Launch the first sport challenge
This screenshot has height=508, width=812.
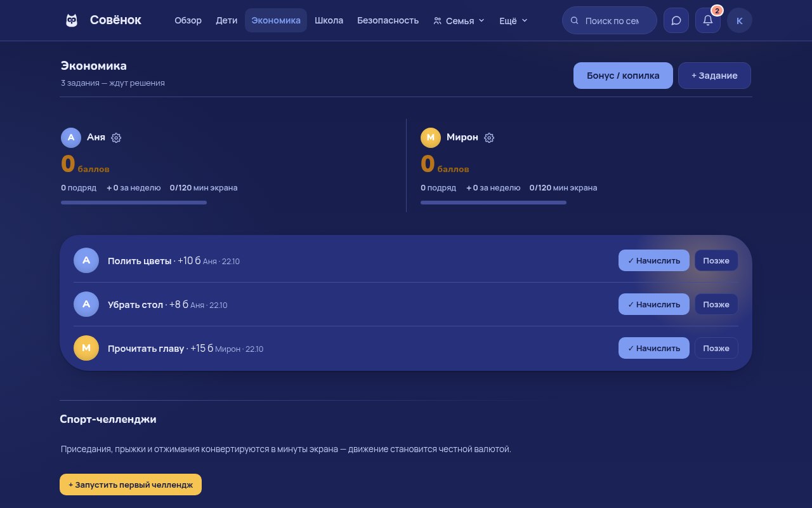coord(131,485)
